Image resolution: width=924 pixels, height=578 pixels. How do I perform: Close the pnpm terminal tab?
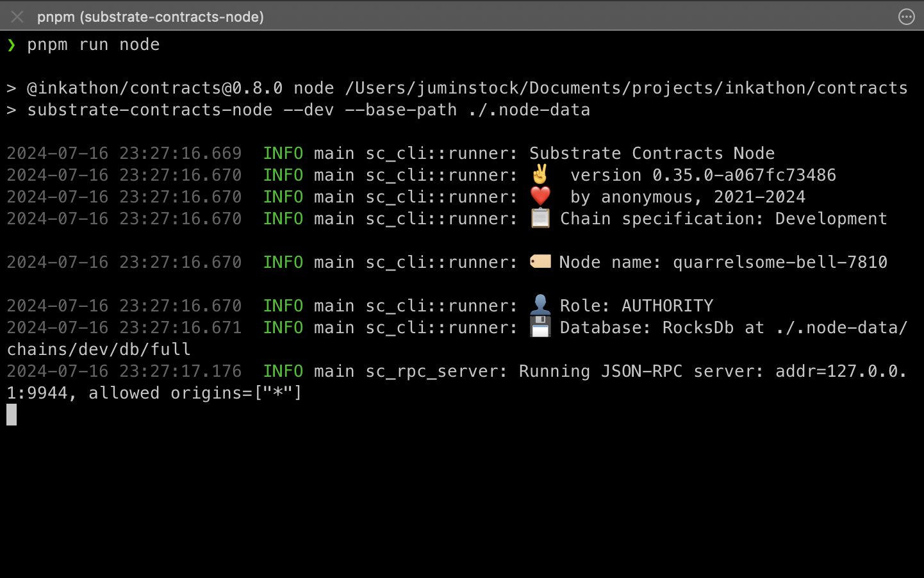tap(17, 17)
